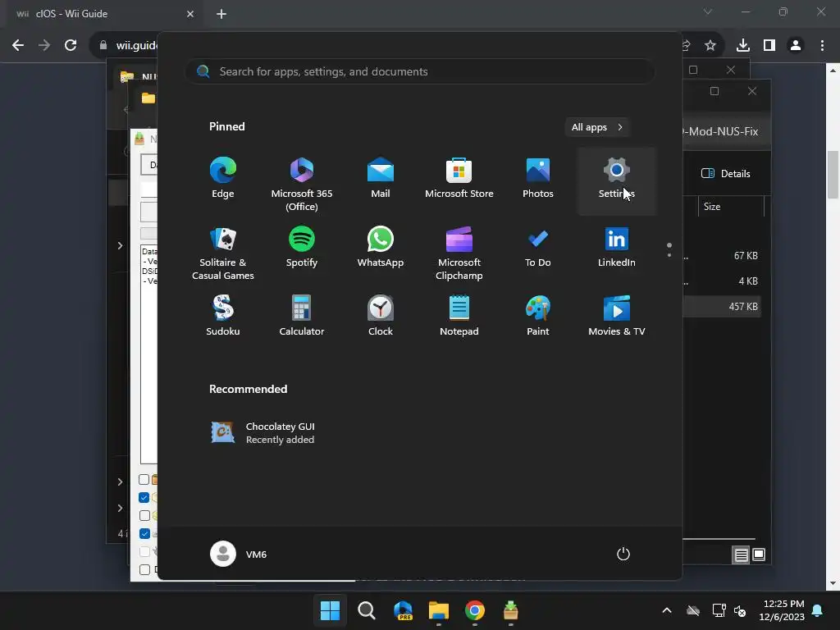This screenshot has height=630, width=840.
Task: Open Chrome downloads
Action: pyautogui.click(x=742, y=46)
